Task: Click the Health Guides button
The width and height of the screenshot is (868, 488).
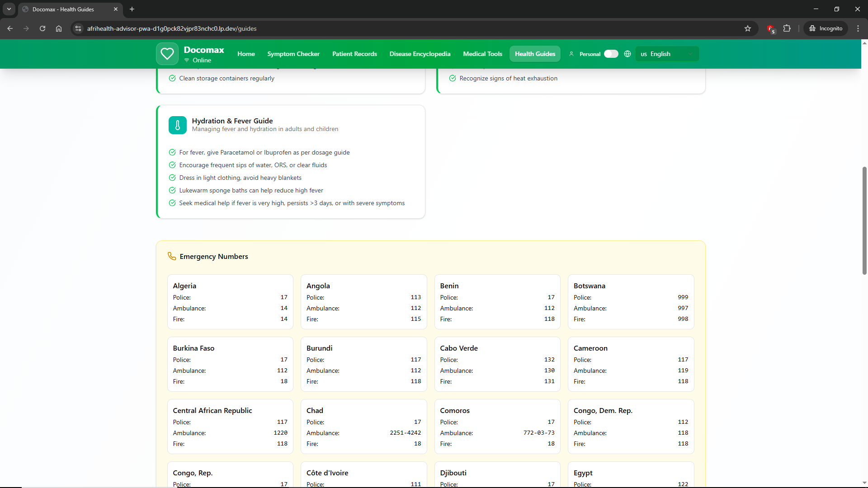Action: pos(535,54)
